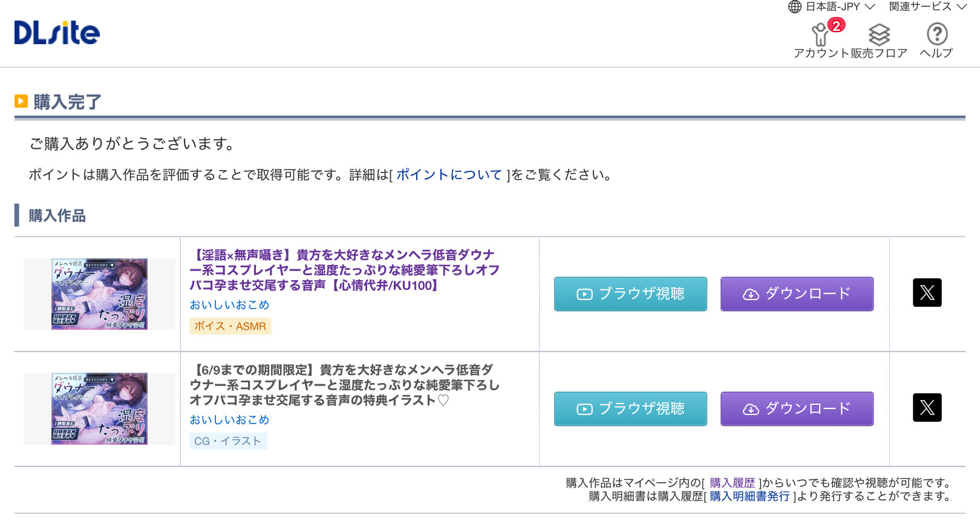Download the bonus illustration work
The width and height of the screenshot is (980, 524).
pyautogui.click(x=797, y=409)
